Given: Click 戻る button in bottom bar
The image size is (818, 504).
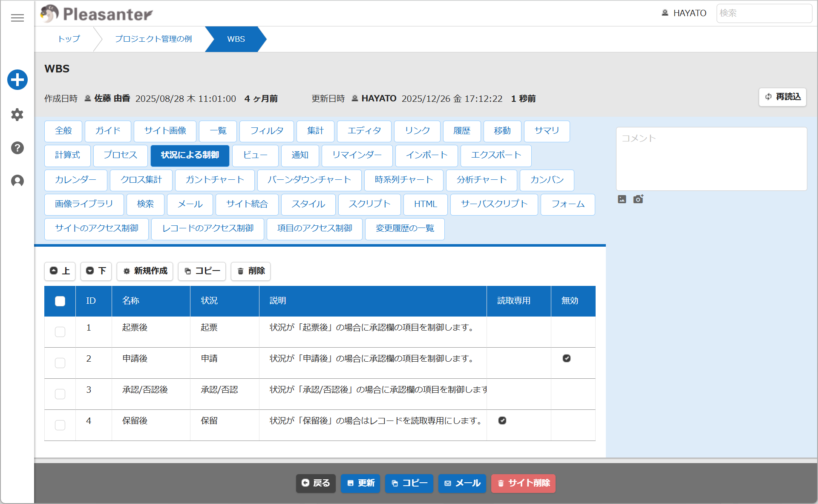Looking at the screenshot, I should point(316,483).
